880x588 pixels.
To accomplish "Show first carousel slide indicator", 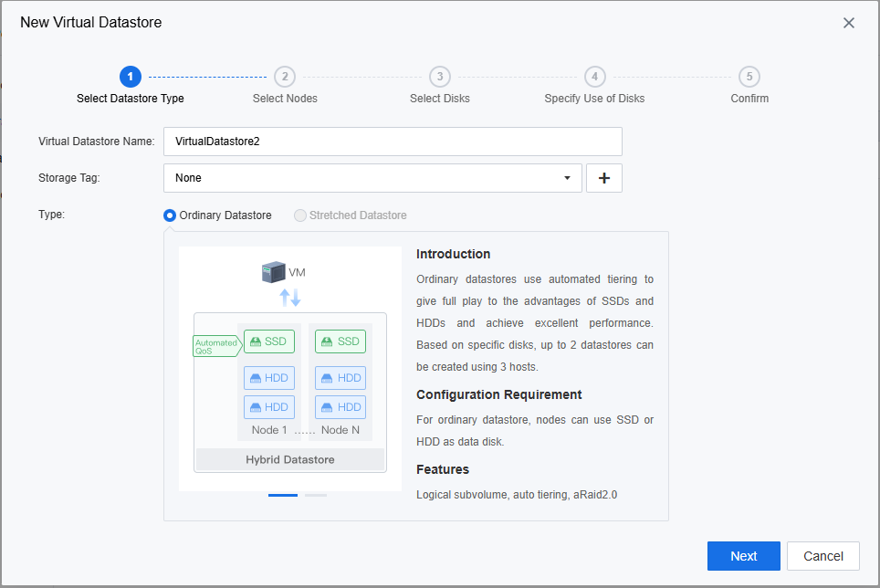I will tap(283, 496).
